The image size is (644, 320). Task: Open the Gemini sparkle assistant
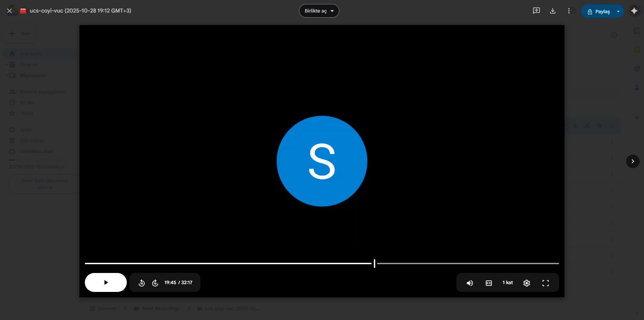[634, 11]
